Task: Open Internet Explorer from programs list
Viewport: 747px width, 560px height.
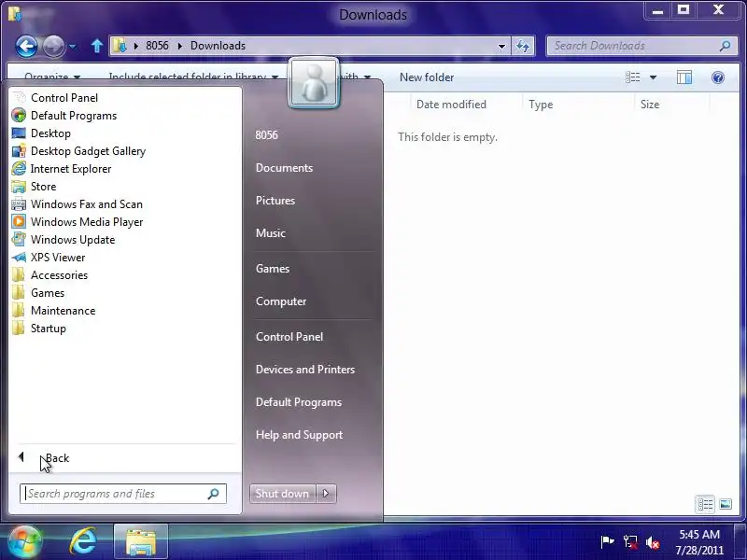Action: click(x=71, y=169)
